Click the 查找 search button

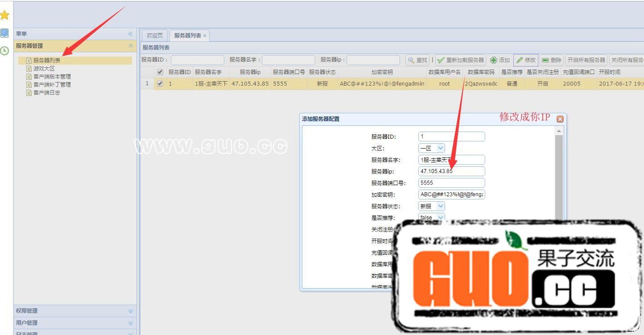[417, 60]
